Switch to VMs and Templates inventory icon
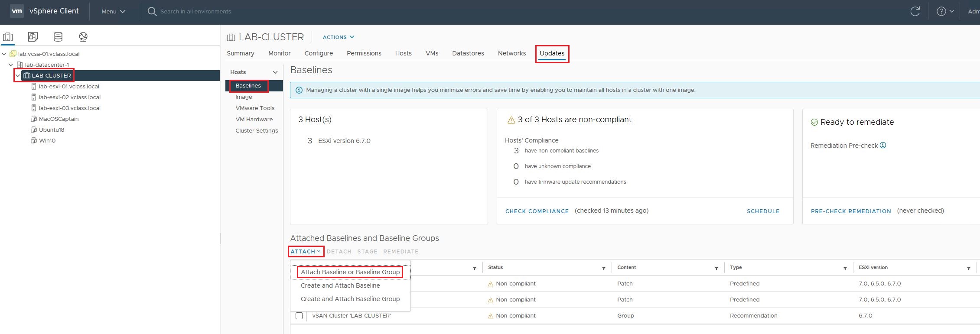Screen dimensions: 980x334 [33, 37]
